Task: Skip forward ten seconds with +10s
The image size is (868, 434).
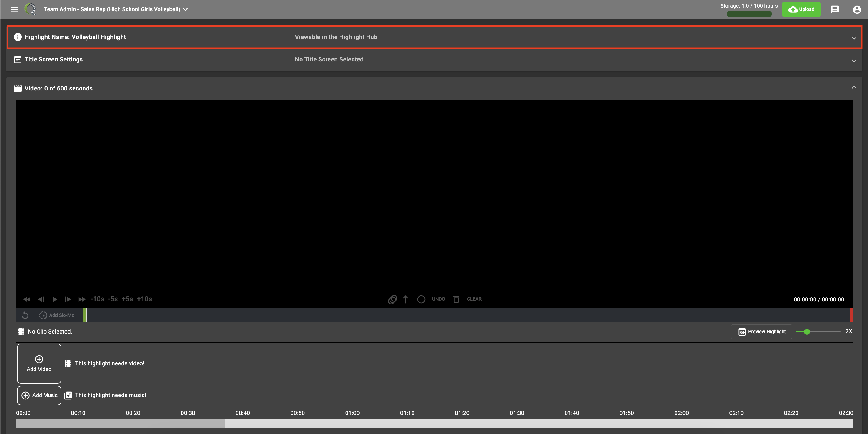Action: point(144,299)
